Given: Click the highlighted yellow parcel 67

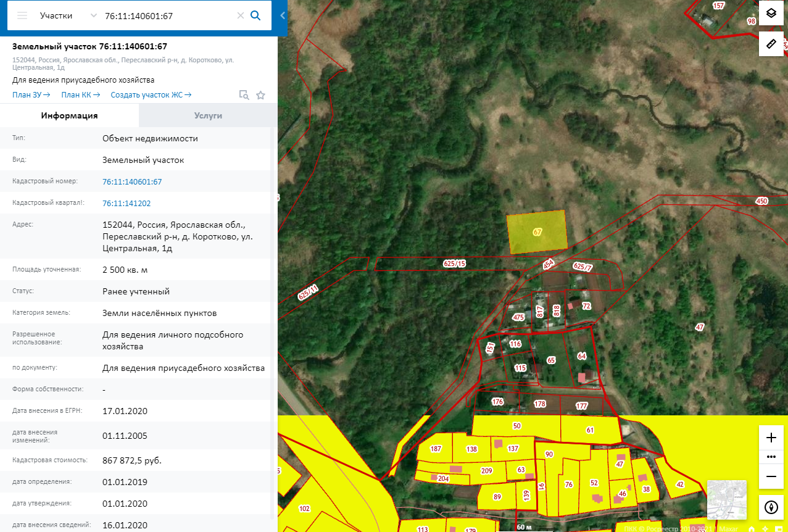Looking at the screenshot, I should [537, 232].
